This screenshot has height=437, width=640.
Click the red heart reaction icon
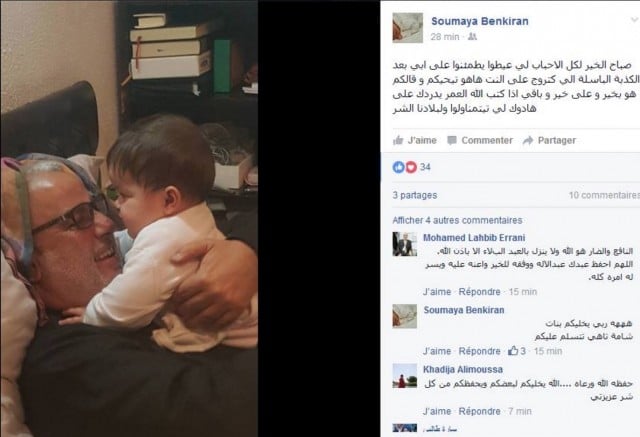tap(411, 167)
